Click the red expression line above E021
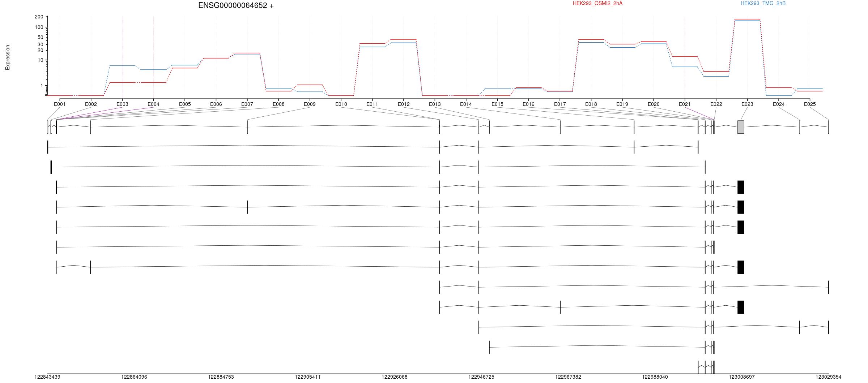This screenshot has height=383, width=868. tap(685, 57)
